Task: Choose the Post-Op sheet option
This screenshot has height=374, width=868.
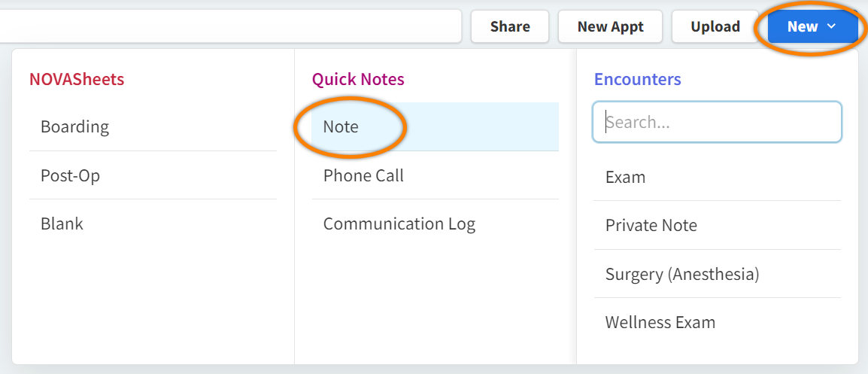Action: [x=71, y=175]
